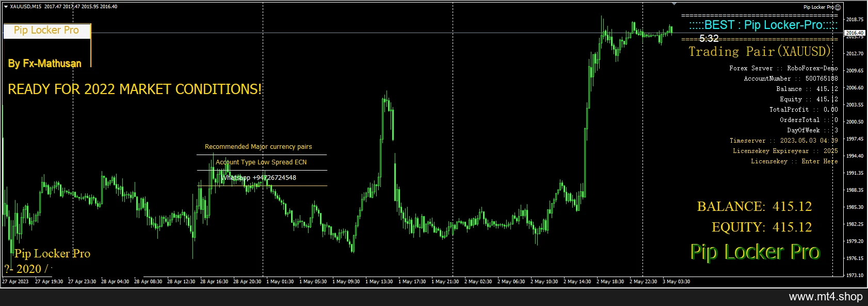Click the large BALANCE: 415.12 text
This screenshot has height=306, width=868.
[x=754, y=207]
